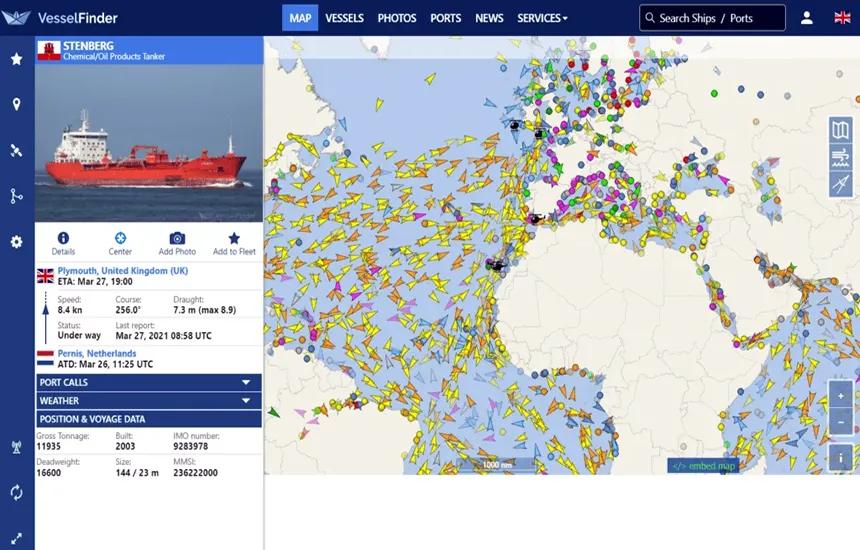Expand the WEATHER section
The width and height of the screenshot is (860, 550).
click(x=148, y=400)
